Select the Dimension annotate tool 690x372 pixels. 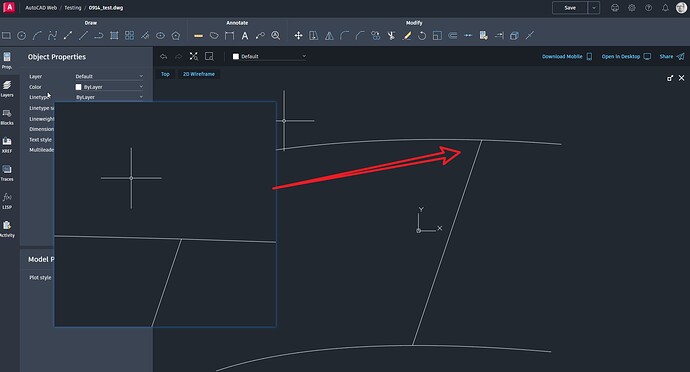pyautogui.click(x=229, y=36)
